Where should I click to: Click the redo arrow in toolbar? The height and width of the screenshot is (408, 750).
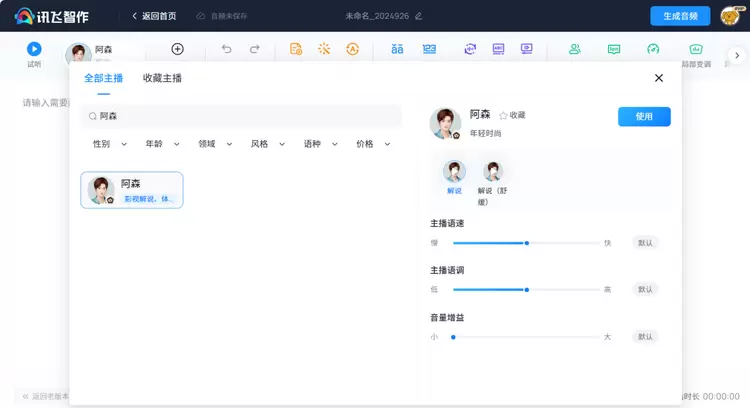255,49
